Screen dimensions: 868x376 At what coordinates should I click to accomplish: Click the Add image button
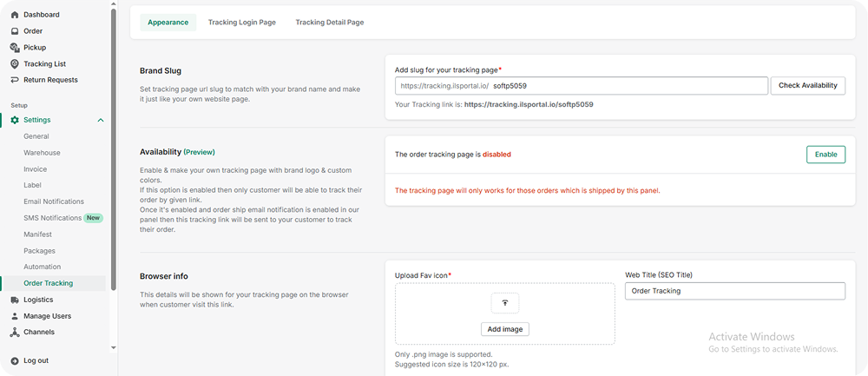pos(504,329)
